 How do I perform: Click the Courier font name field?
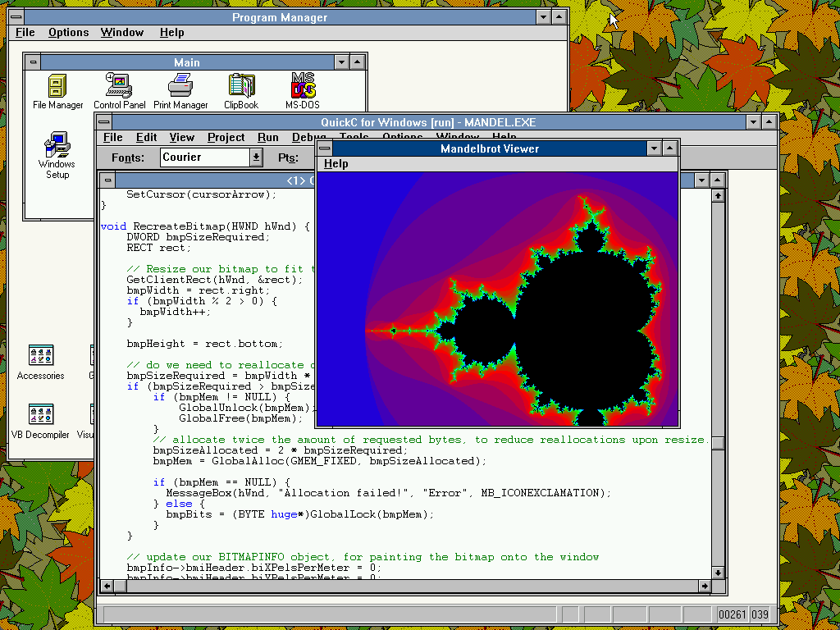[x=205, y=157]
